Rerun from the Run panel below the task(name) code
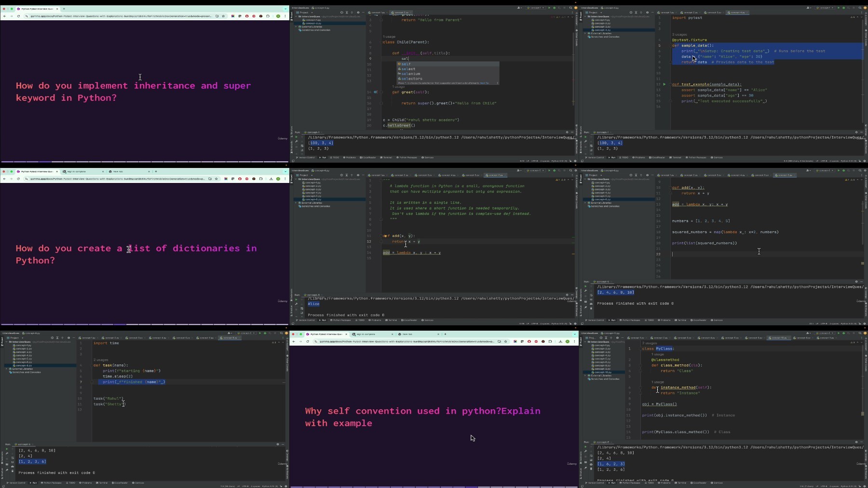868x488 pixels. (x=7, y=449)
